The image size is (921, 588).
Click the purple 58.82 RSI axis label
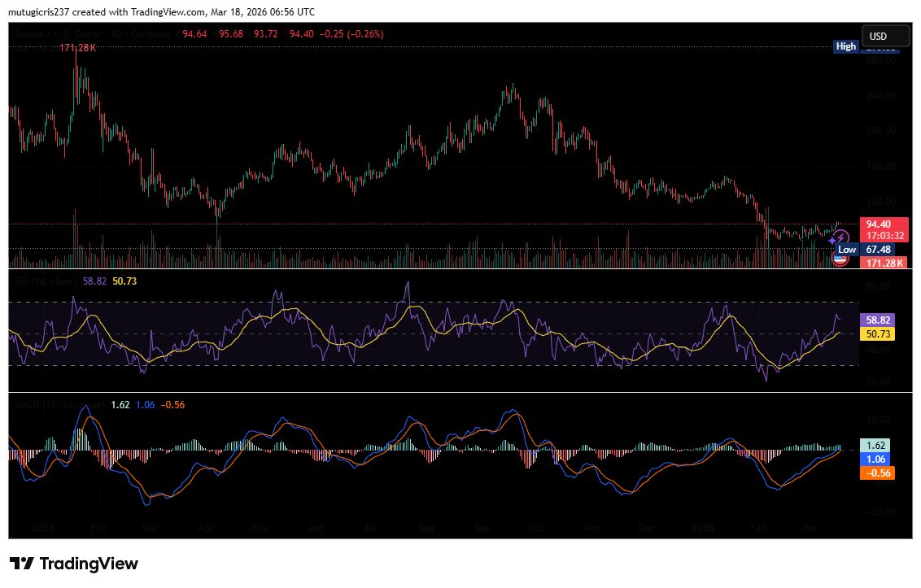pos(878,320)
